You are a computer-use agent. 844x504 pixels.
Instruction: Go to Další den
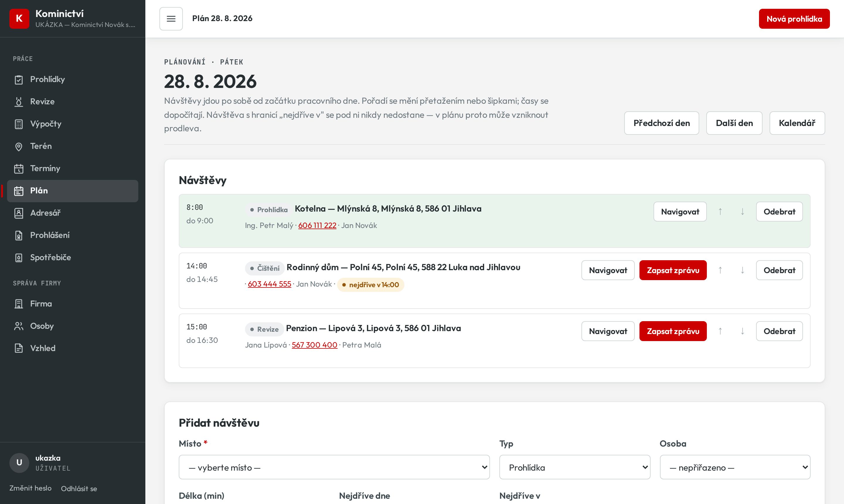coord(734,123)
